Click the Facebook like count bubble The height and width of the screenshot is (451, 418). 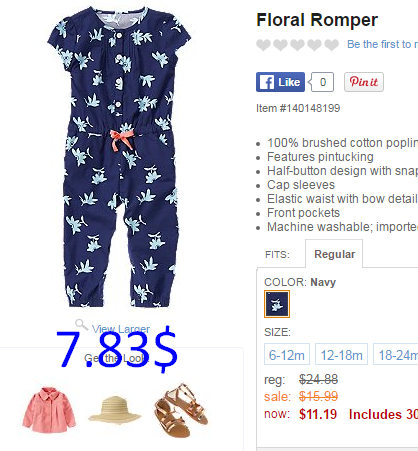321,82
